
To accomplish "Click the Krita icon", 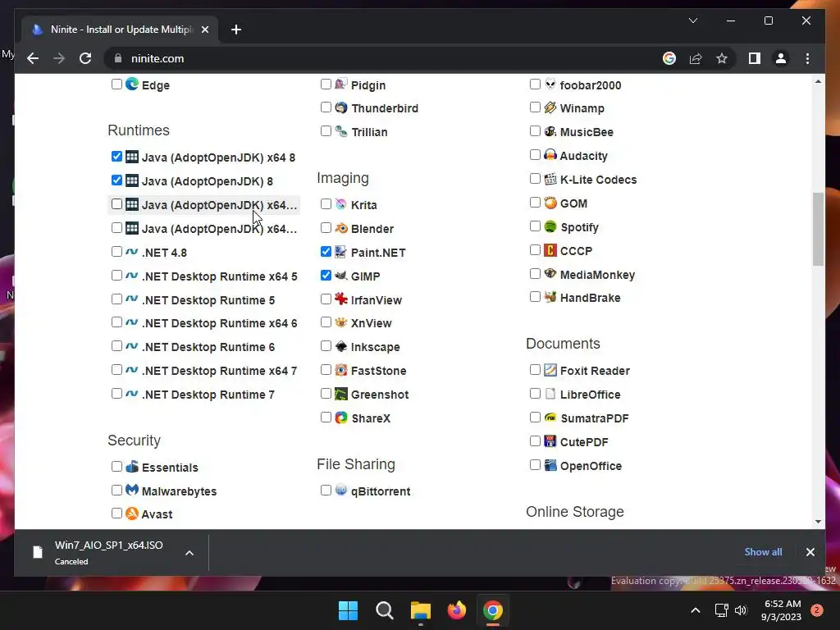I will pos(340,204).
